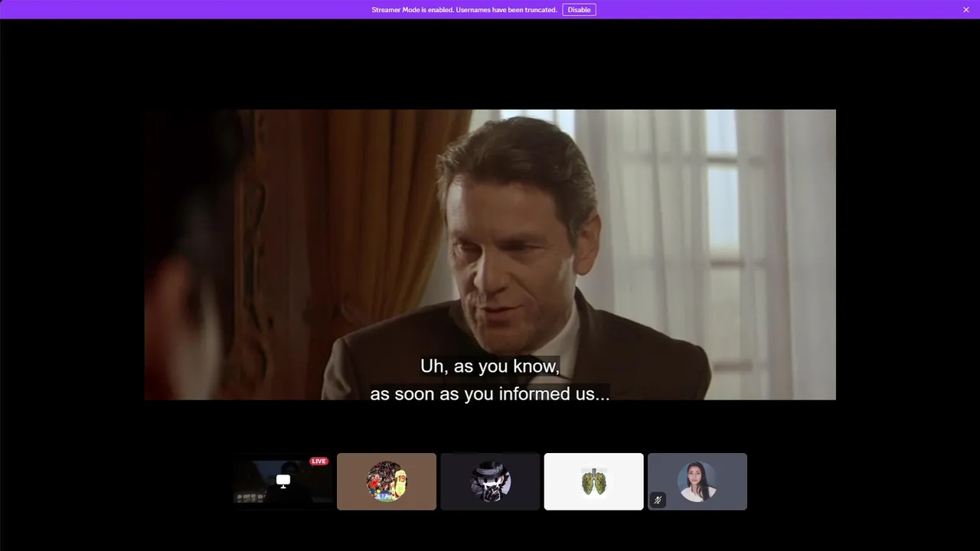Viewport: 980px width, 551px height.
Task: Dismiss the Streamer Mode banner with X
Action: (966, 10)
